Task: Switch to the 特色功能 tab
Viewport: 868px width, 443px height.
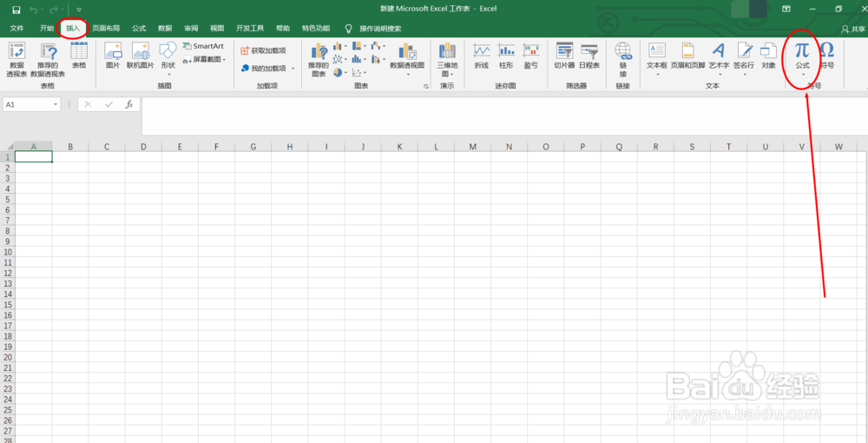Action: [316, 29]
